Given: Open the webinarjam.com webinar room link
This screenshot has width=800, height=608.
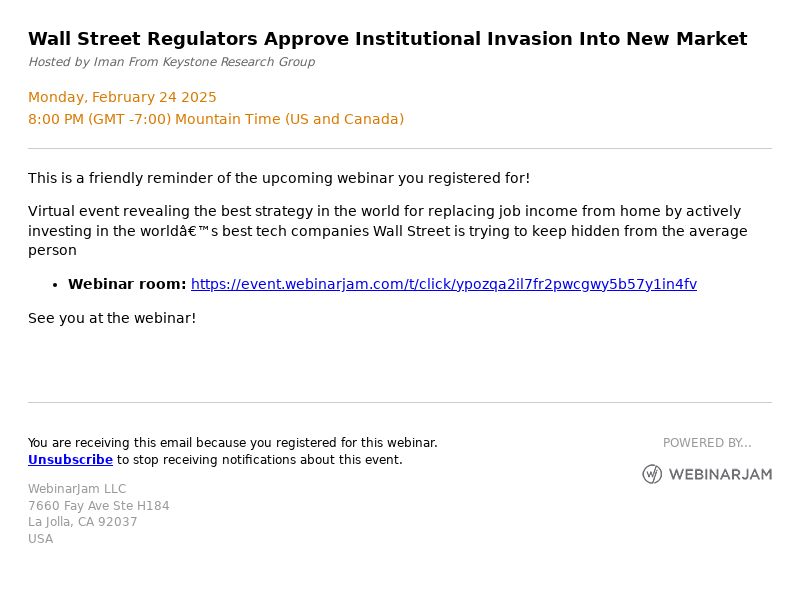Looking at the screenshot, I should (443, 284).
